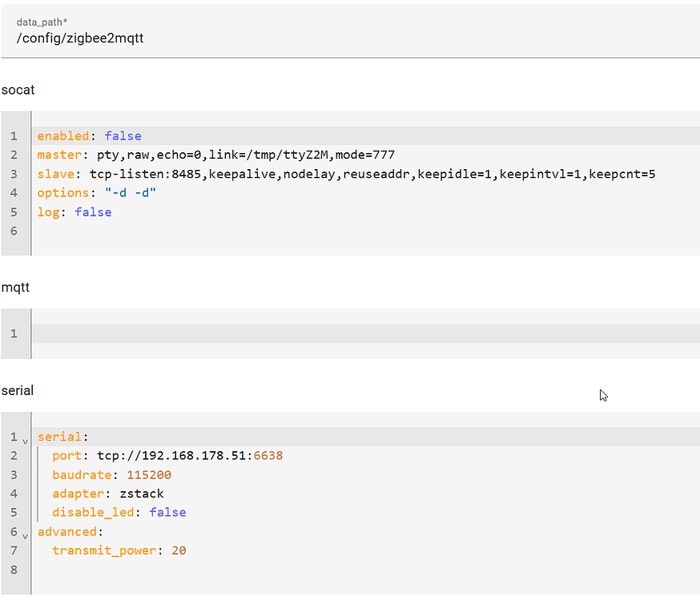Click the baudrate 115200 value
This screenshot has height=601, width=700.
point(149,474)
